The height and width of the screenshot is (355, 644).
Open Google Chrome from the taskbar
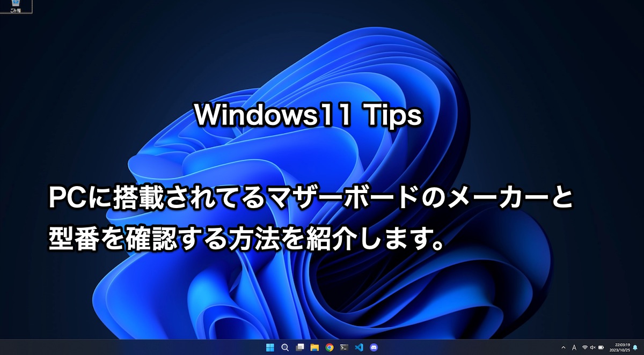[x=330, y=347]
